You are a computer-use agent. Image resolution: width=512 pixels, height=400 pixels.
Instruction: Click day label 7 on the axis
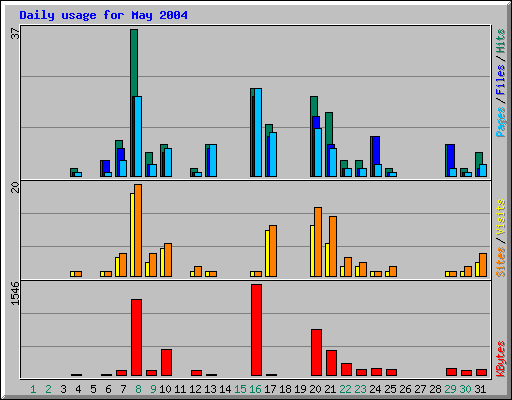[123, 389]
